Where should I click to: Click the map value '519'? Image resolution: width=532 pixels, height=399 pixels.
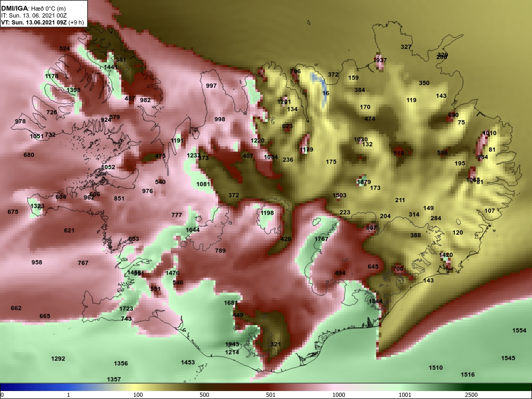click(x=398, y=153)
